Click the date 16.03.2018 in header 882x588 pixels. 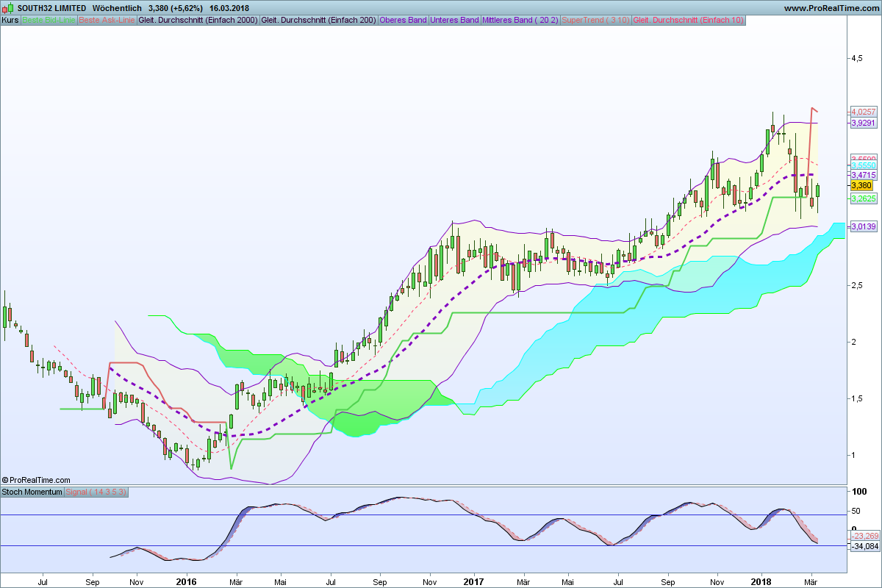point(229,8)
